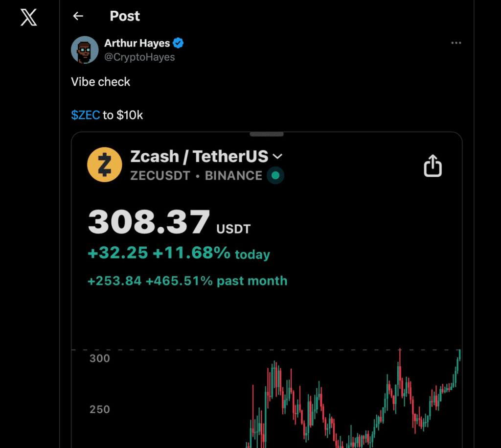Click the blue verified badge
The height and width of the screenshot is (448, 501).
point(179,43)
